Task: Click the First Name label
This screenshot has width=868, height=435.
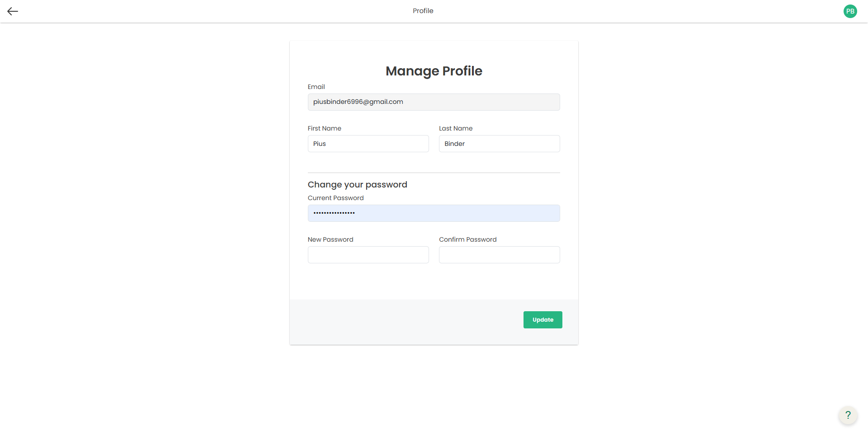Action: pyautogui.click(x=325, y=128)
